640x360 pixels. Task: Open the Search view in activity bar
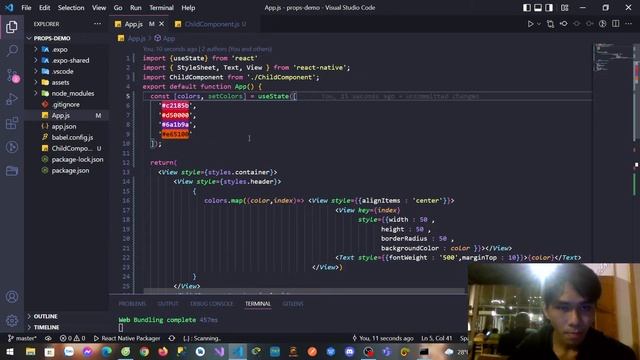(x=12, y=51)
